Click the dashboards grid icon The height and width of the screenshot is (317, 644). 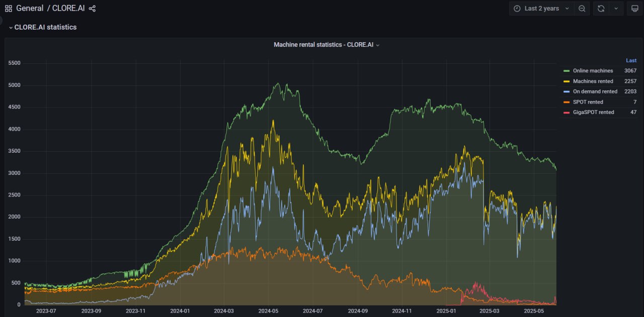[8, 9]
